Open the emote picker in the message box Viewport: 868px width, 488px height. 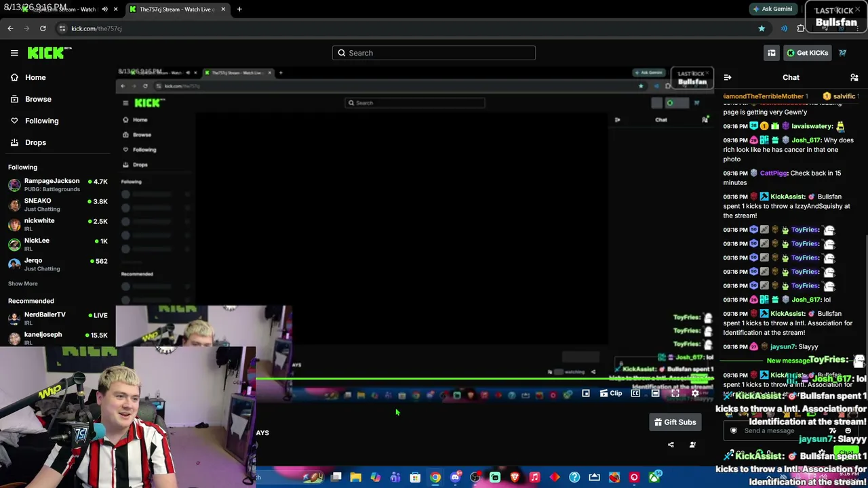[848, 430]
